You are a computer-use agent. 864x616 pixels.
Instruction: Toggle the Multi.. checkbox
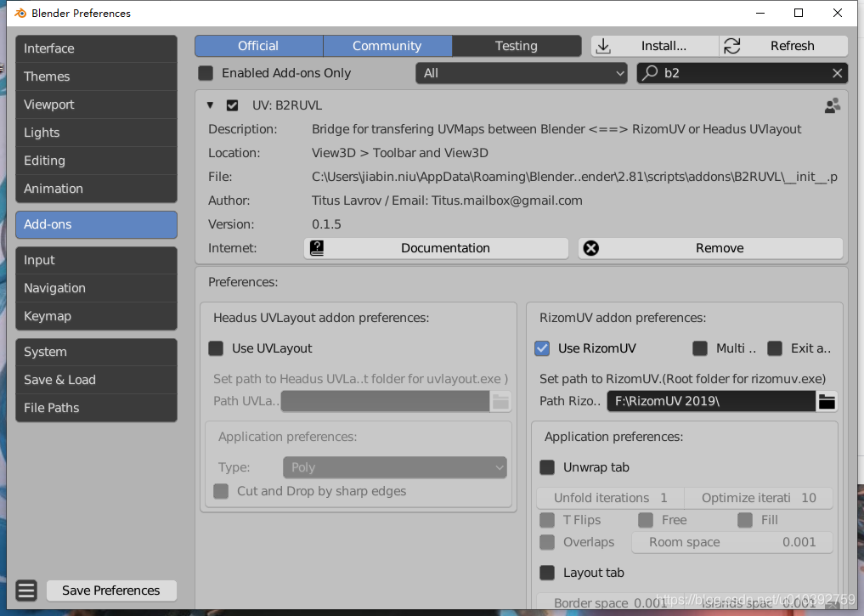pos(700,348)
